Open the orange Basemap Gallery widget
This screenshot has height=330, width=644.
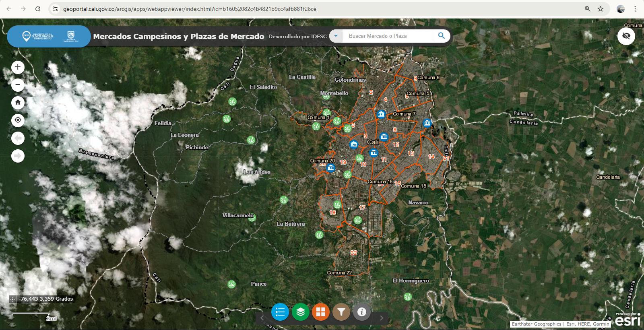[321, 312]
